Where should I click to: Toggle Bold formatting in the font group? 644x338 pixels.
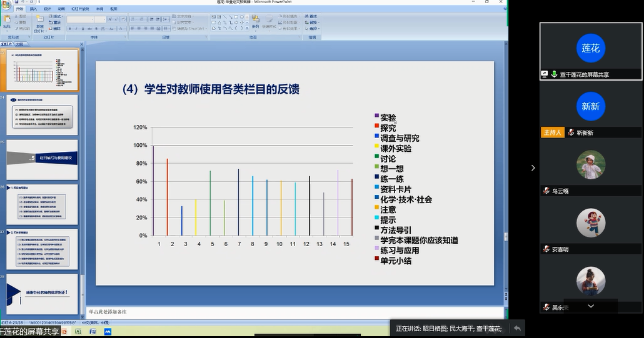70,29
